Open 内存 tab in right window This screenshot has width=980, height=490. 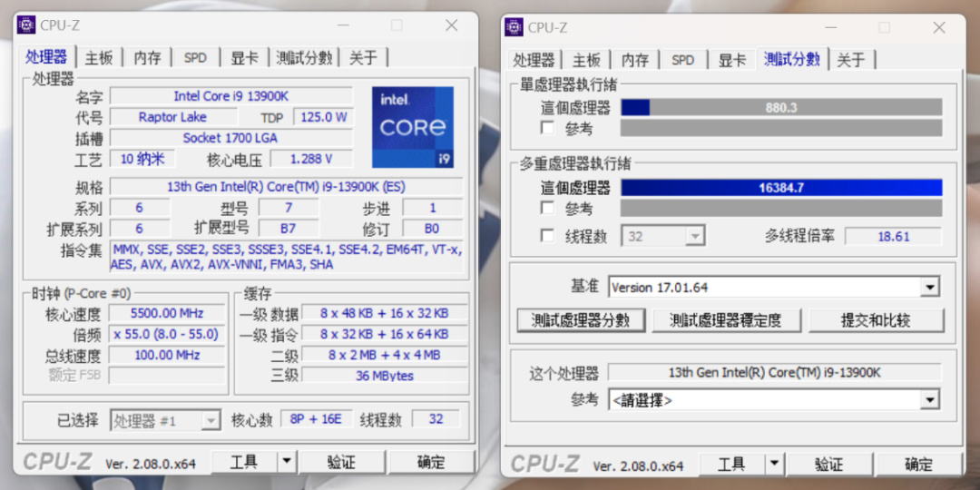[x=635, y=61]
